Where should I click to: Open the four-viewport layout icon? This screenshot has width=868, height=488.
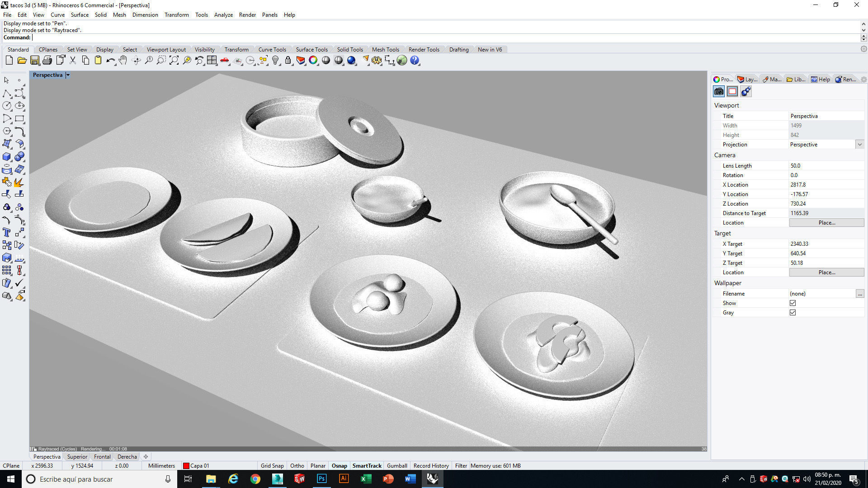212,60
